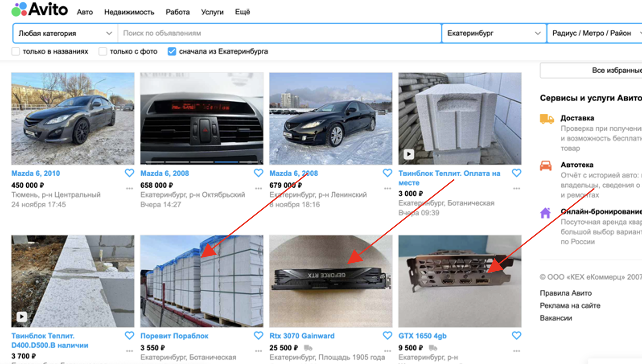Screen dimensions: 642x364
Task: Open the Услуги section
Action: 212,12
